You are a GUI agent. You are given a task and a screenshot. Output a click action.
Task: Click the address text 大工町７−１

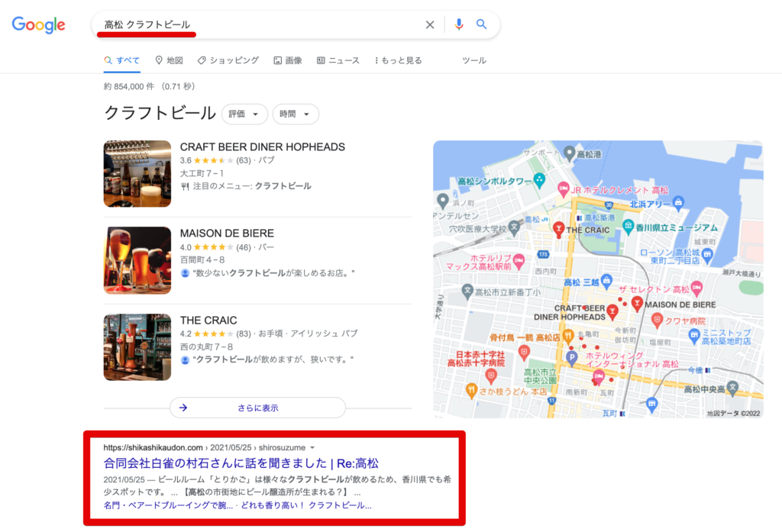(202, 173)
